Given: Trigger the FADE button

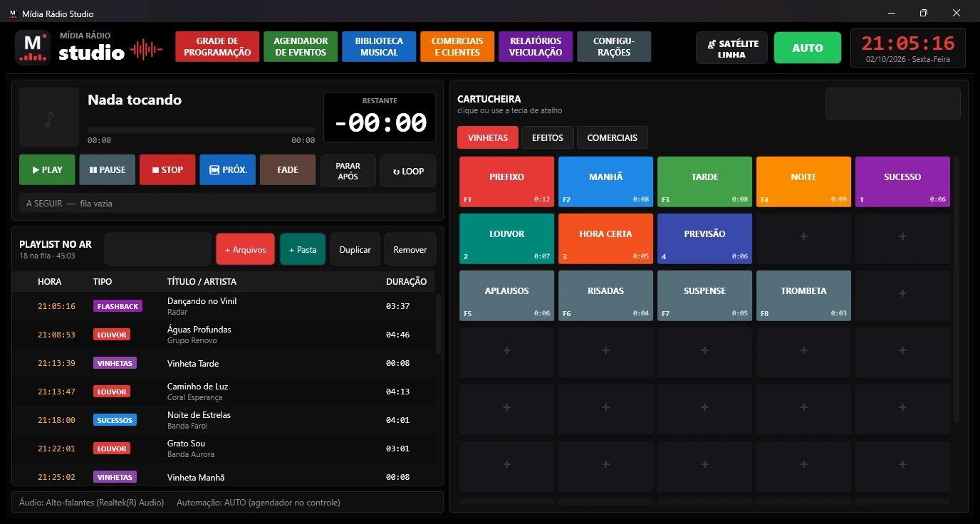Looking at the screenshot, I should pos(288,170).
